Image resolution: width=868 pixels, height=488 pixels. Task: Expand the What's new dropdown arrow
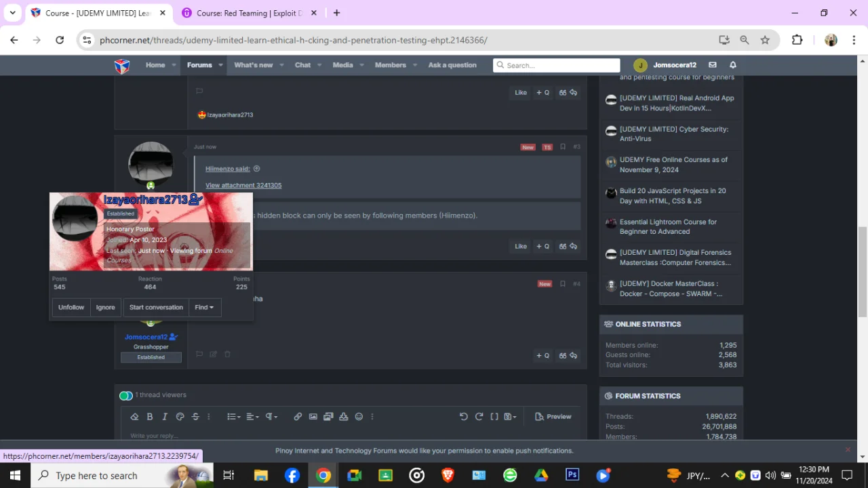(281, 66)
